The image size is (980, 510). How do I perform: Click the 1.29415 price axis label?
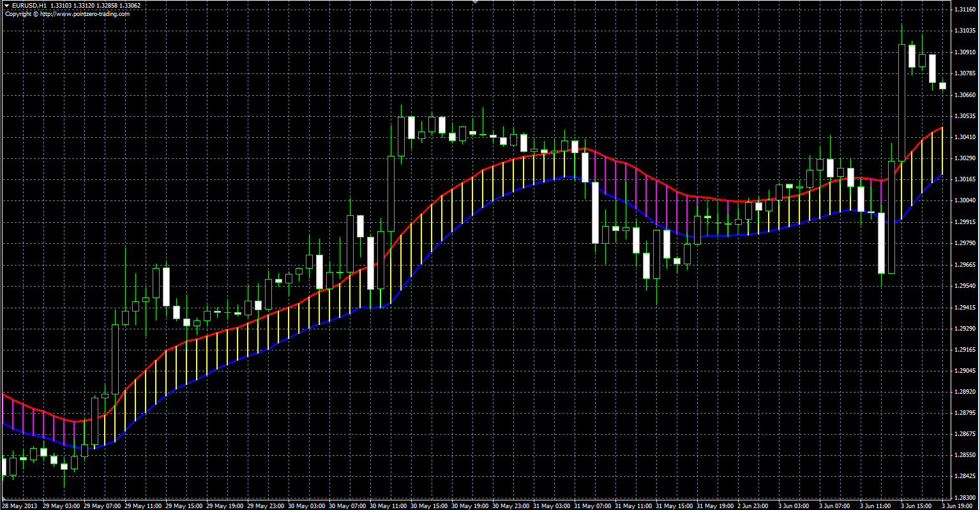[964, 308]
